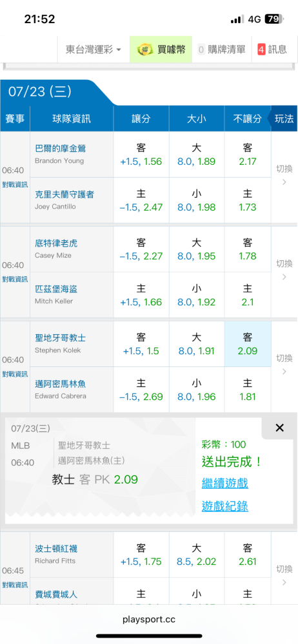Open 訊息 with the red 4 badge

point(272,50)
